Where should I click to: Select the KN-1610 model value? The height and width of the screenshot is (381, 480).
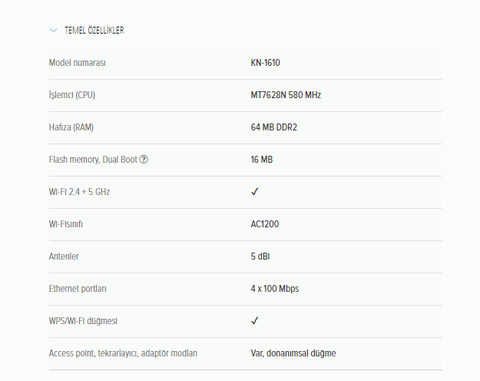coord(265,63)
